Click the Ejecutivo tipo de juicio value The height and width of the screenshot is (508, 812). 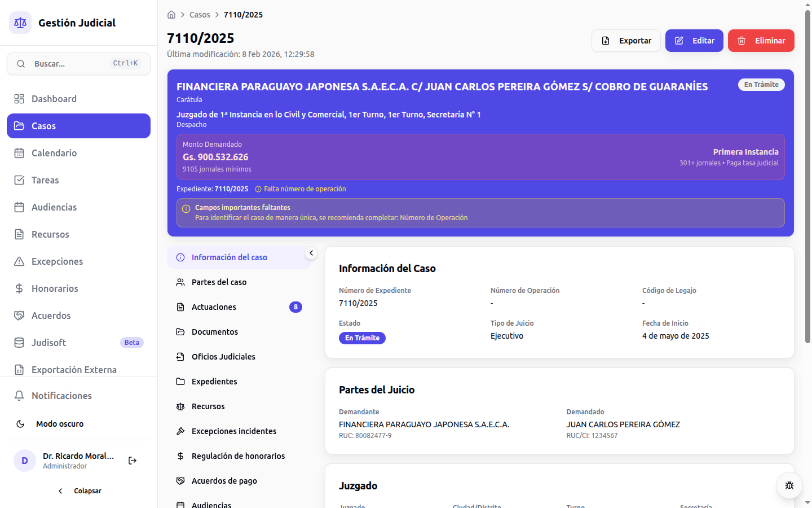[507, 336]
